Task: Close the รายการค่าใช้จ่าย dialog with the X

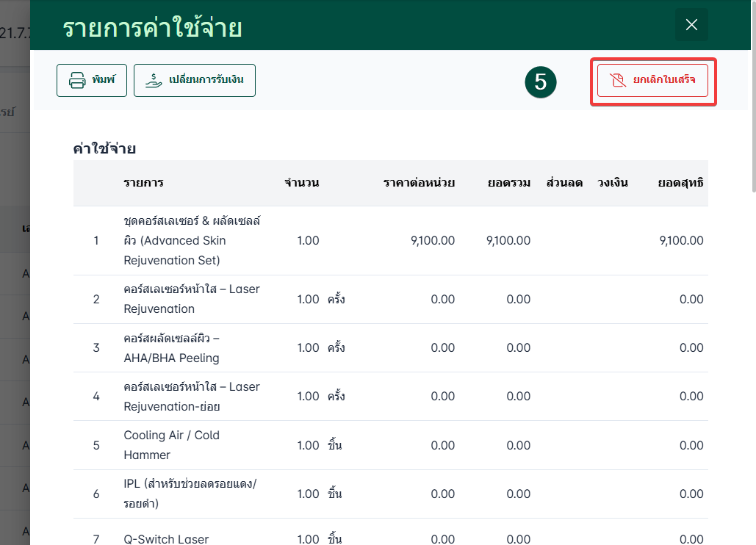Action: tap(691, 25)
